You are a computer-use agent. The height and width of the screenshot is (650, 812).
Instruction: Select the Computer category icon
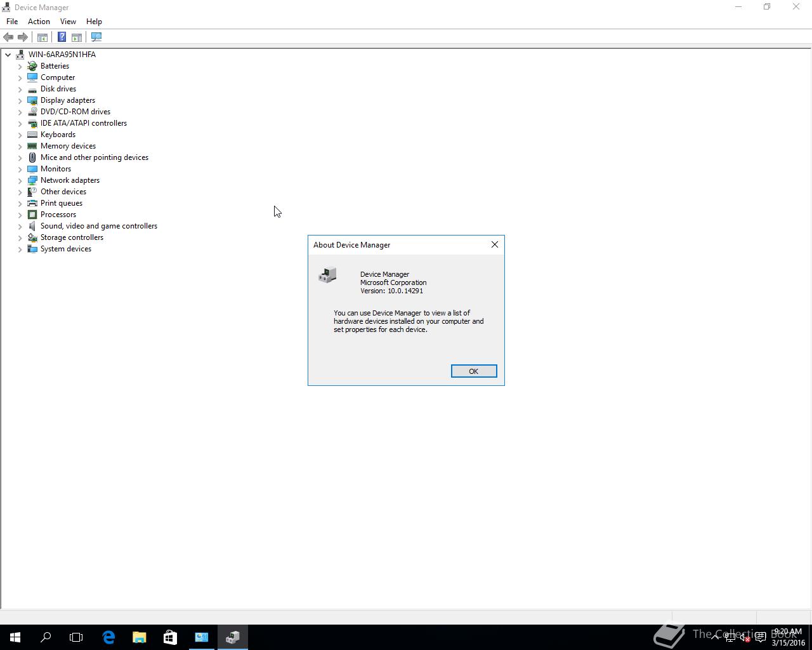(32, 77)
